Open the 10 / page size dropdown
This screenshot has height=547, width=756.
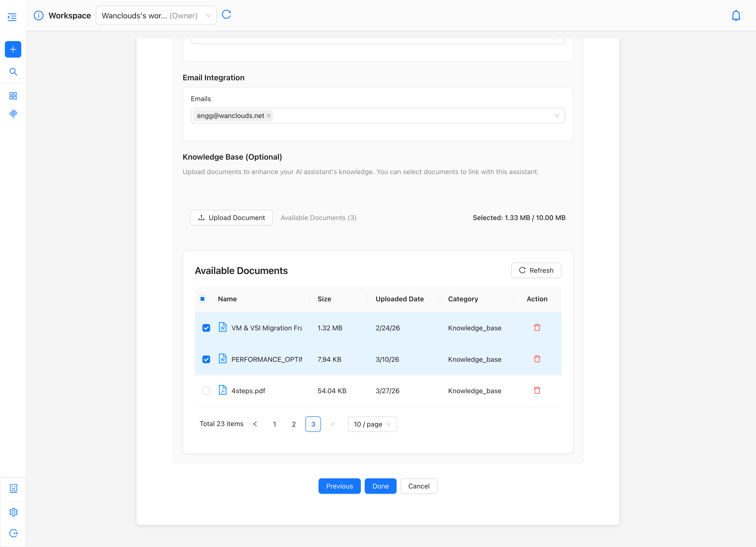(372, 424)
